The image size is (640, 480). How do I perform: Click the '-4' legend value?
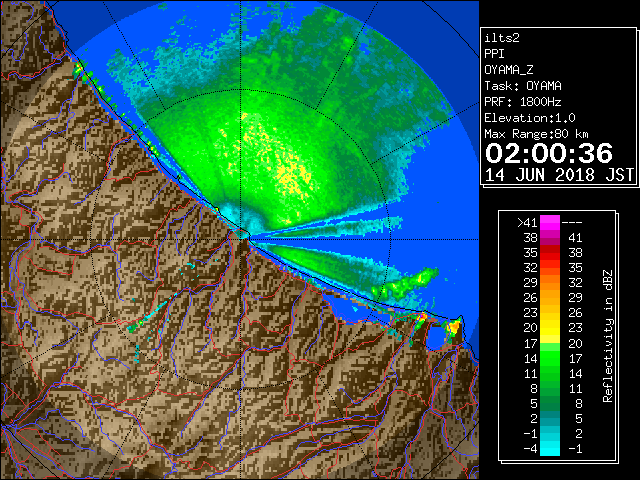530,449
